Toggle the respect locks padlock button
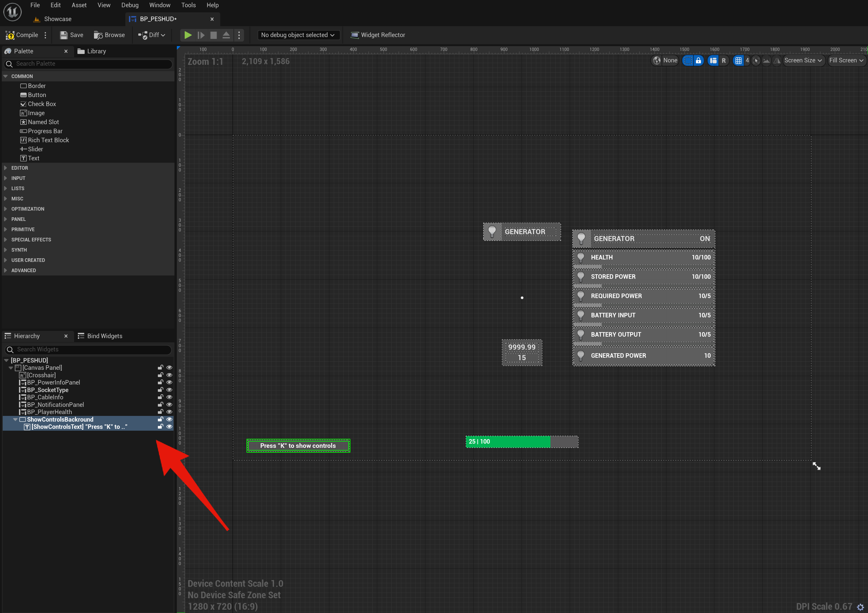868x613 pixels. pos(699,61)
